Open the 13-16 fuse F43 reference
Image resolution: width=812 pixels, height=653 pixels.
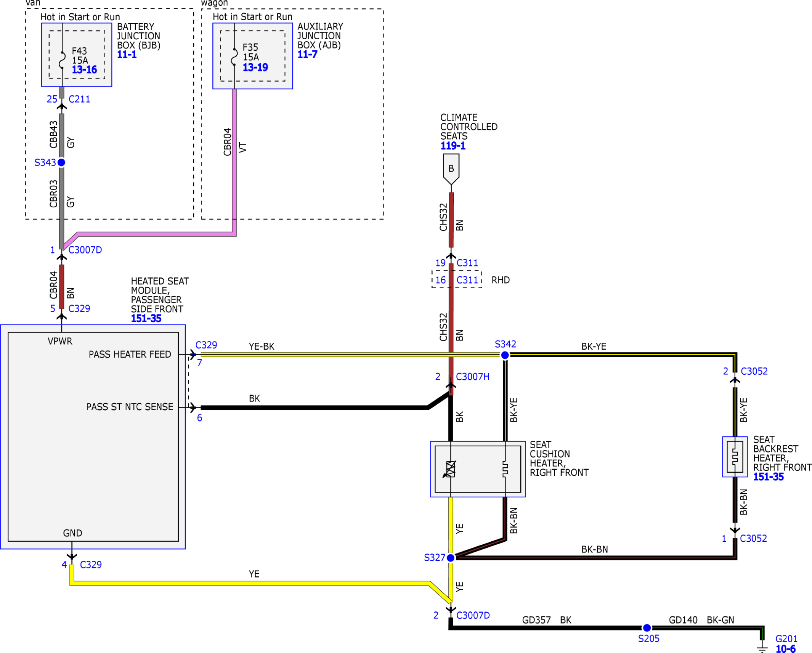(x=84, y=69)
